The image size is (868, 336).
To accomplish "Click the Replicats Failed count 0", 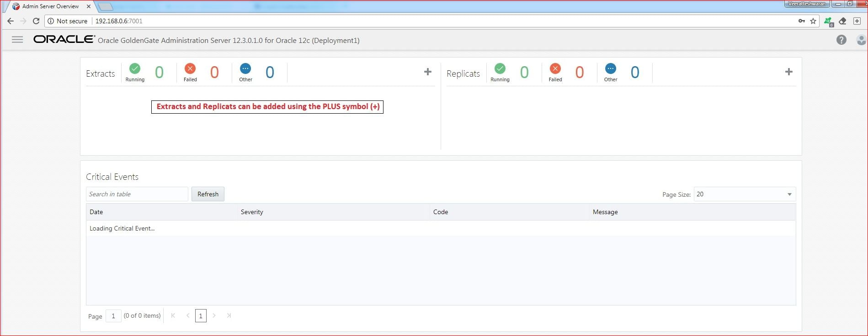I will point(580,72).
